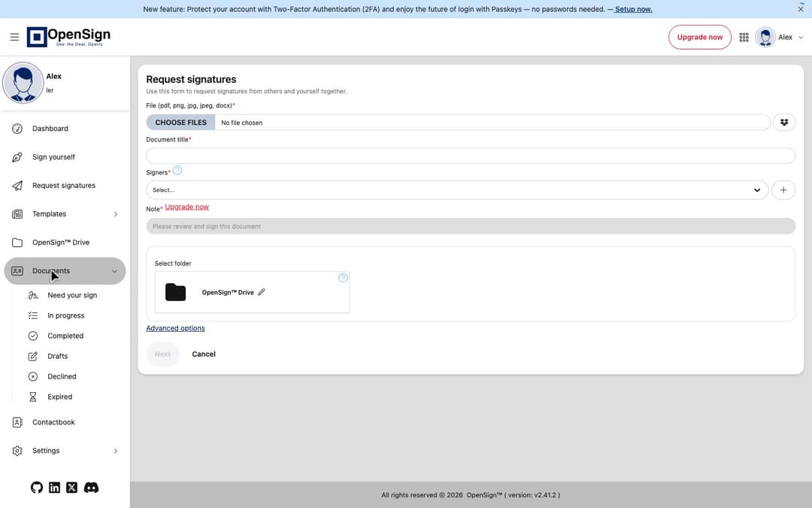
Task: Open the Discord link icon
Action: pos(91,488)
